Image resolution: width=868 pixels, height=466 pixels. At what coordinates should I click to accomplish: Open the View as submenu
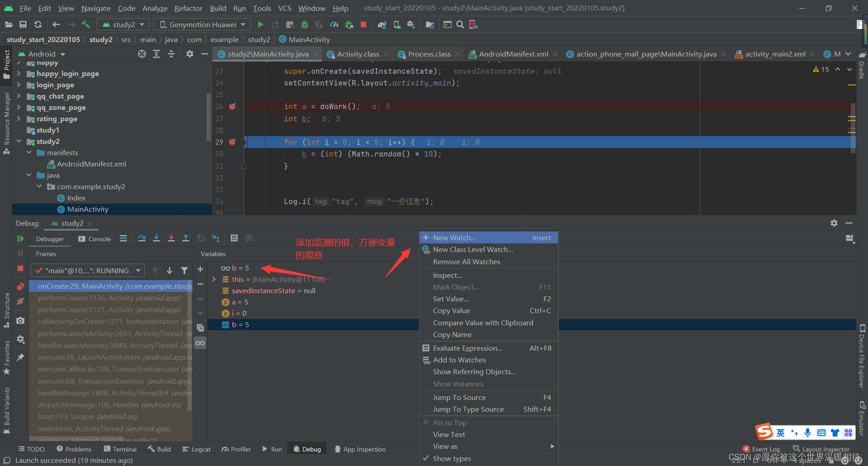(x=488, y=446)
